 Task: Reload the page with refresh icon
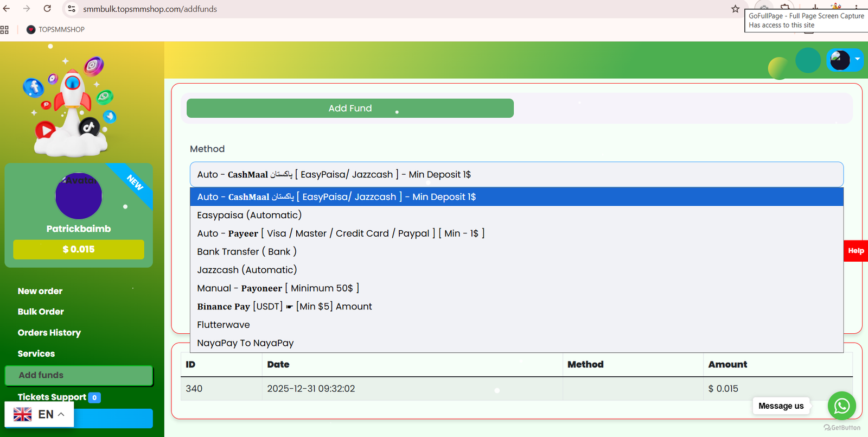click(x=47, y=9)
